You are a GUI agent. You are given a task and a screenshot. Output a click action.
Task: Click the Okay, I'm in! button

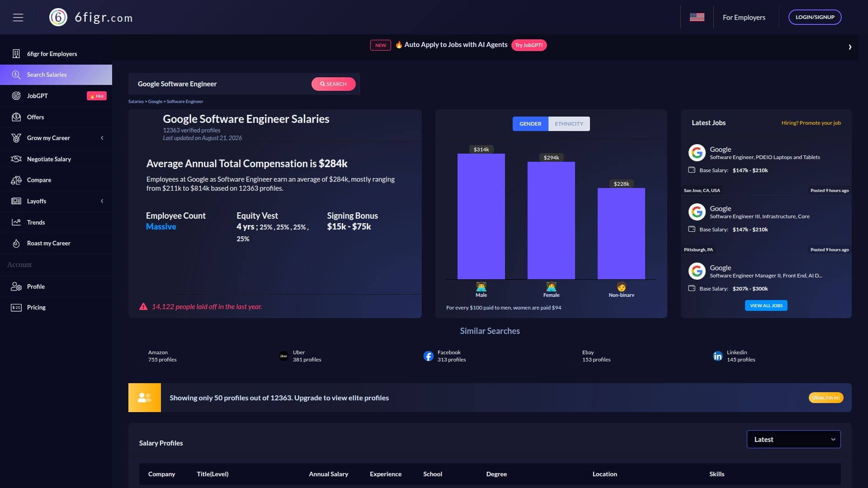click(826, 398)
